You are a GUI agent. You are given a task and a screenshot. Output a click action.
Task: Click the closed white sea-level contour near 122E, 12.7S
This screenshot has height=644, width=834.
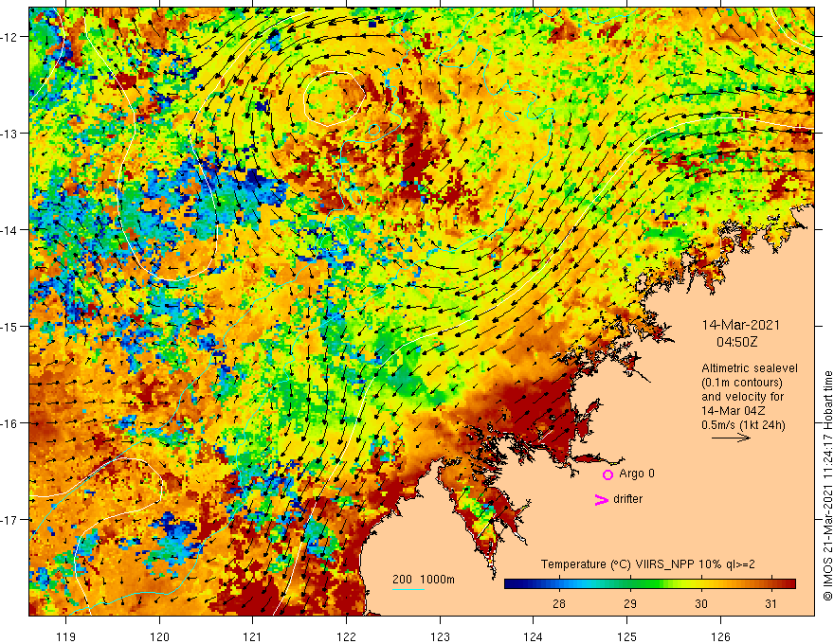tap(334, 98)
